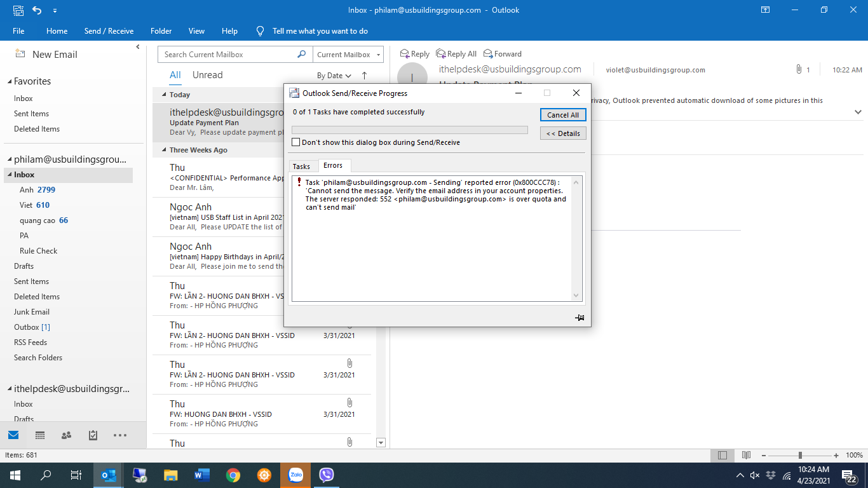Show All messages filter
Image resolution: width=868 pixels, height=488 pixels.
[175, 75]
